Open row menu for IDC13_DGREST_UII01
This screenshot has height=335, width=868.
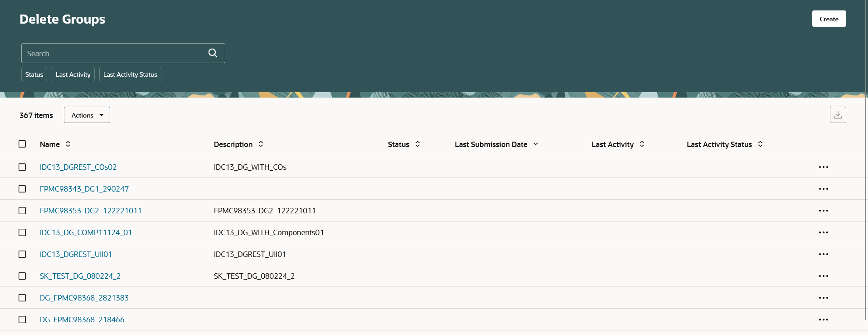[x=824, y=254]
